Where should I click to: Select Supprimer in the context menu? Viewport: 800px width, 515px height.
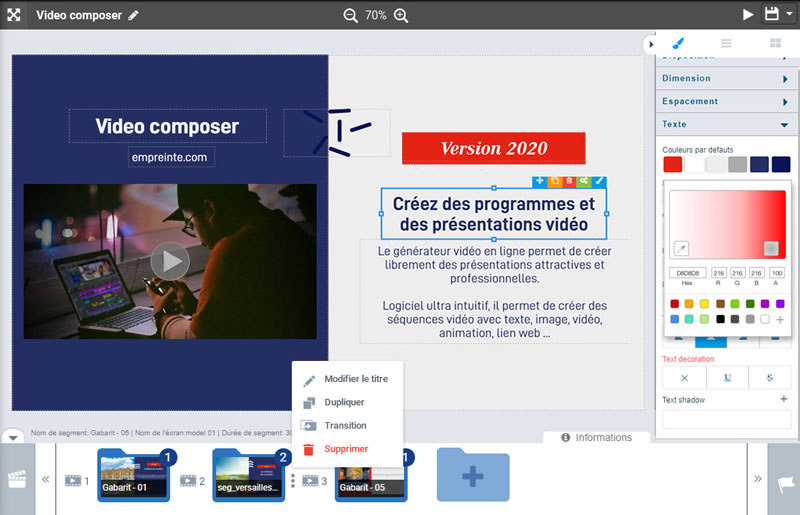346,449
